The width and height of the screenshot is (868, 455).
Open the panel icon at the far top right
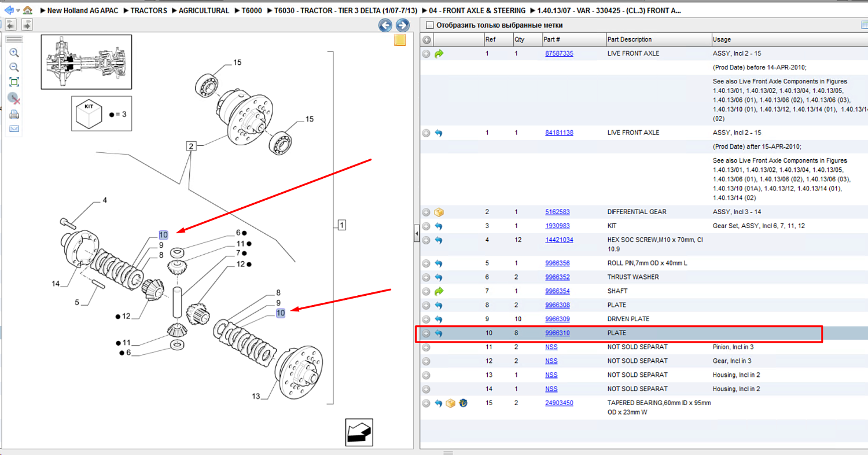(x=864, y=25)
